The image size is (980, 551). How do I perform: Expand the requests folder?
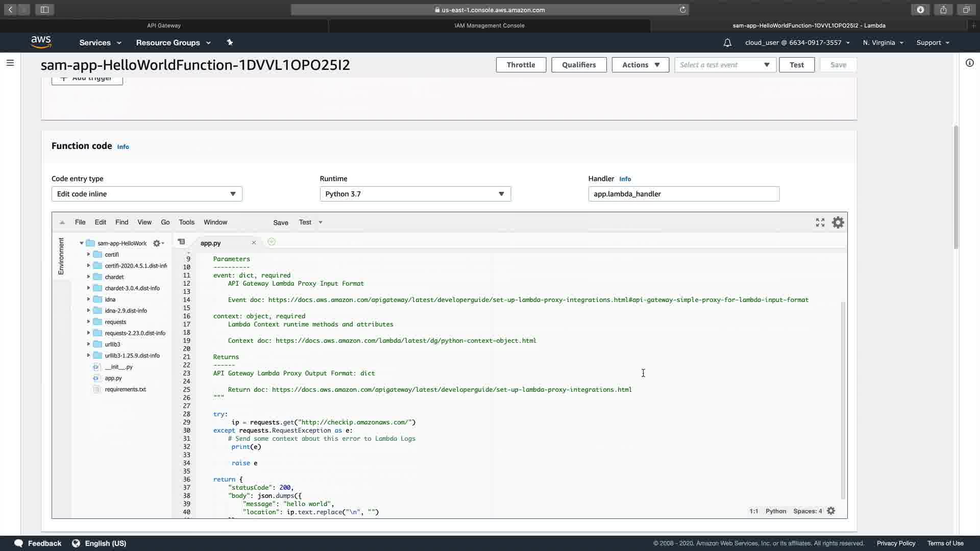[88, 322]
